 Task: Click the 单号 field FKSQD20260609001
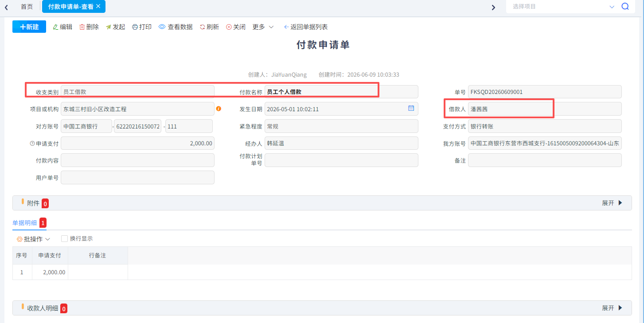pos(545,92)
